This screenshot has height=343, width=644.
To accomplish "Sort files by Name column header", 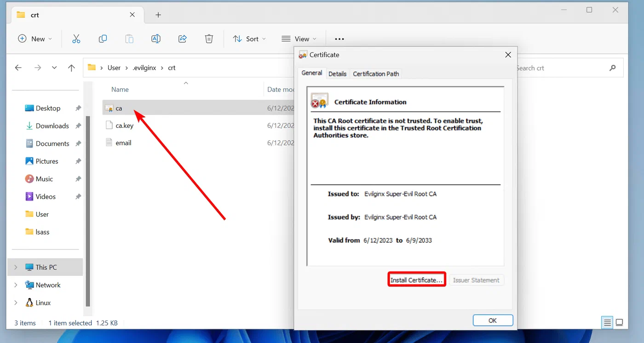I will click(x=120, y=90).
